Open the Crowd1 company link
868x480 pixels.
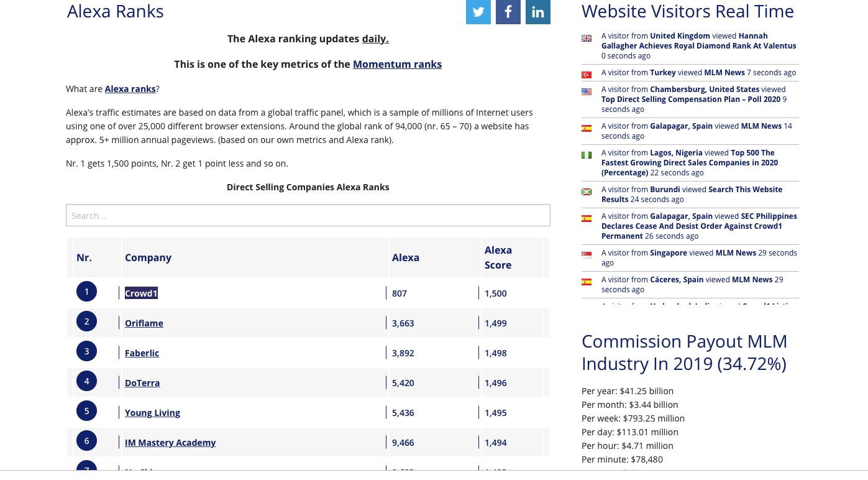(x=141, y=293)
